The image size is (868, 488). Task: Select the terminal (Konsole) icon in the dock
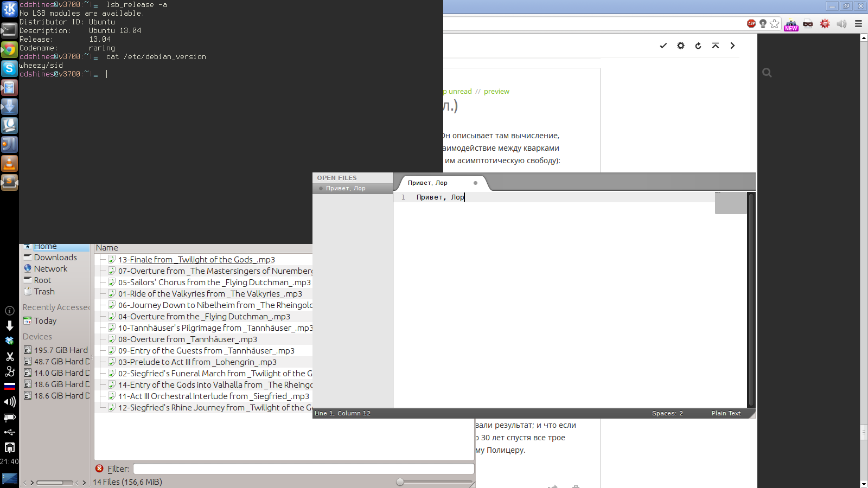(9, 30)
